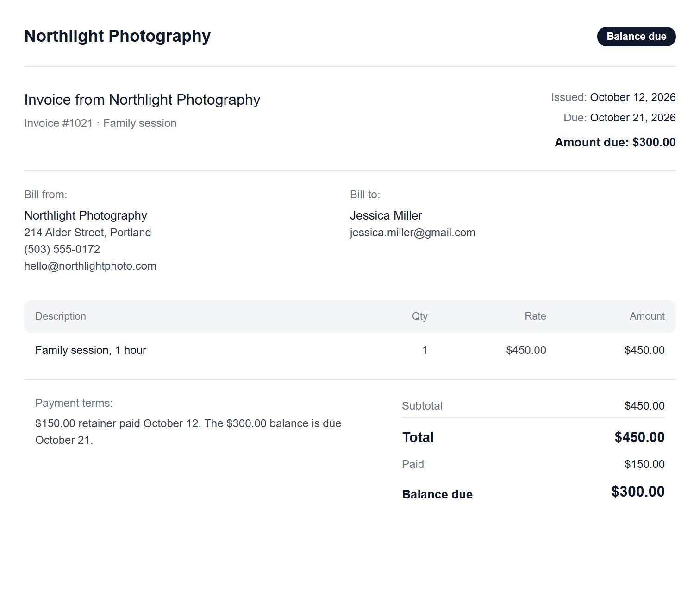Click the due date October 21, 2026
The height and width of the screenshot is (593, 700).
[633, 118]
